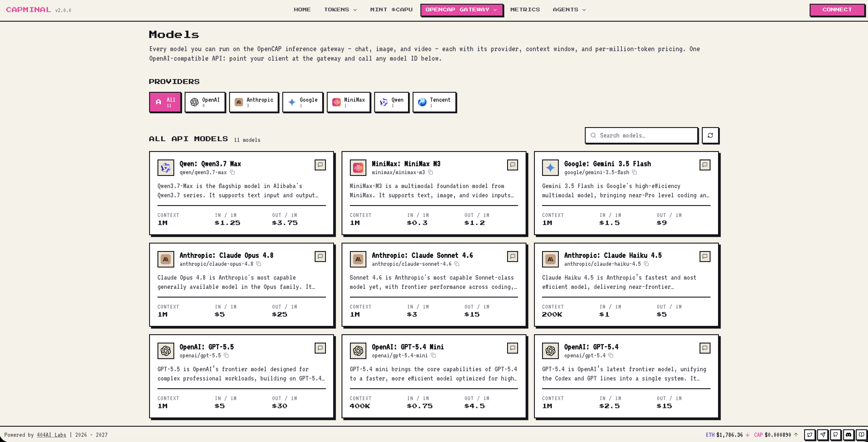Copy the minimax/minimax-m3 model ID

(x=431, y=172)
